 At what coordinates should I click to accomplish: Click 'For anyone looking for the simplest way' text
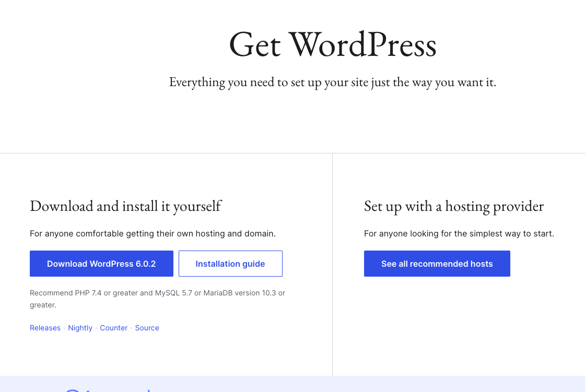pos(459,234)
